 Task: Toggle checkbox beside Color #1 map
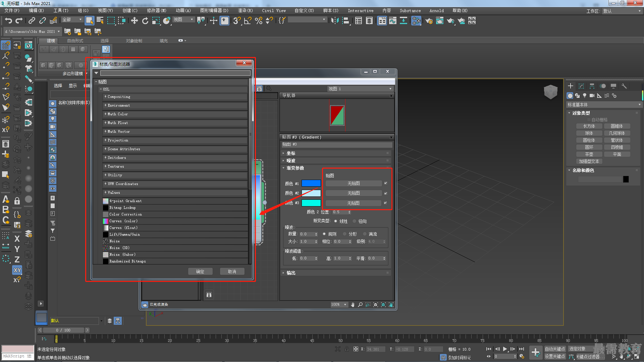click(x=386, y=183)
